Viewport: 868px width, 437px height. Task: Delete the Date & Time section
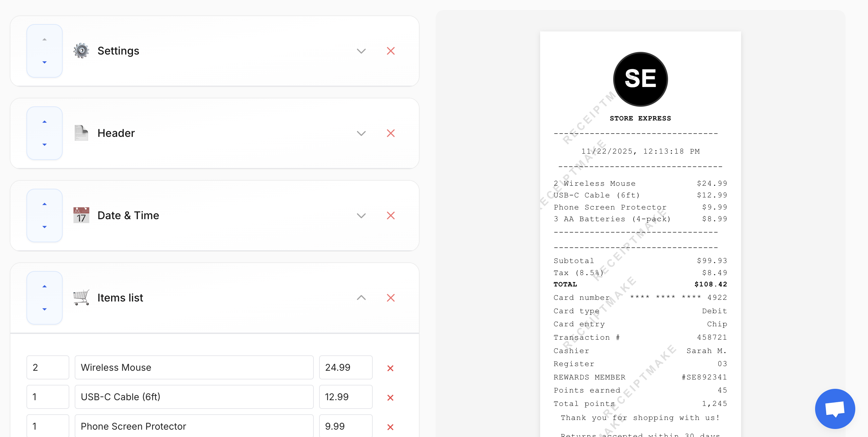coord(390,215)
